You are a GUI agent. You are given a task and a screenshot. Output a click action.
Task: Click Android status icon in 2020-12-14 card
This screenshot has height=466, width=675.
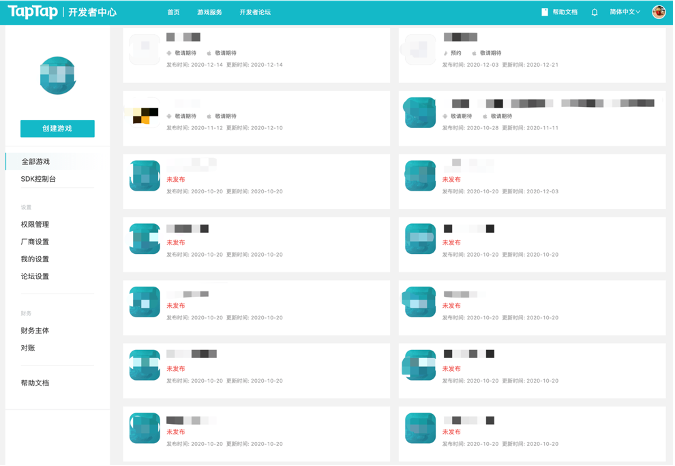coord(169,53)
